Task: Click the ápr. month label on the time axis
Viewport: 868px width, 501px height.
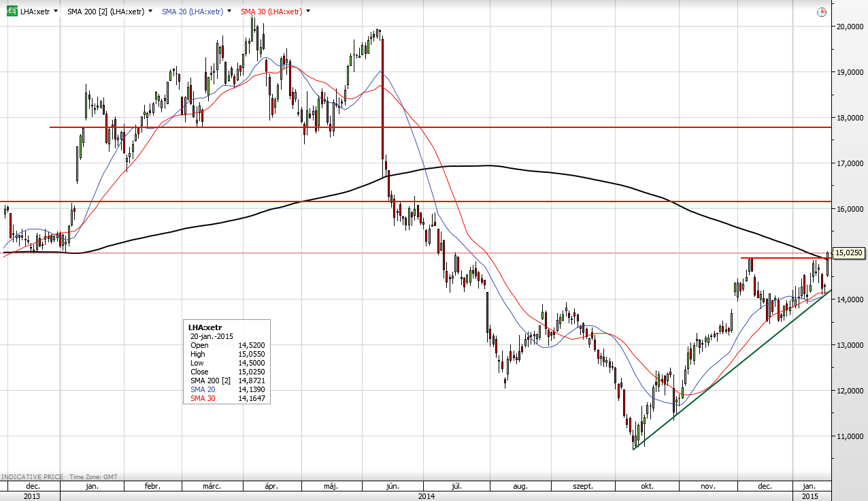Action: [271, 486]
